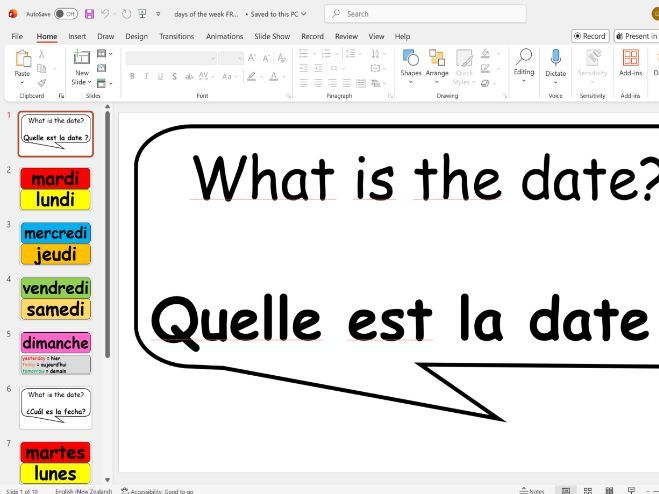
Task: Click the Paste clipboard icon
Action: tap(23, 58)
